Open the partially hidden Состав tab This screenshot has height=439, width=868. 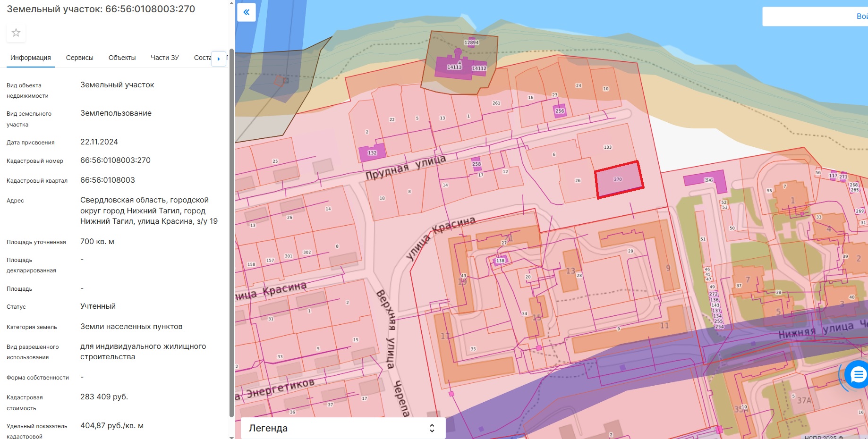(x=202, y=58)
